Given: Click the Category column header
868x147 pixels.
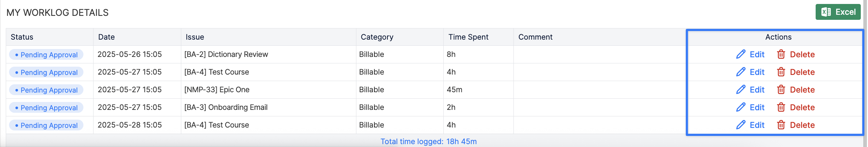Looking at the screenshot, I should click(x=377, y=37).
